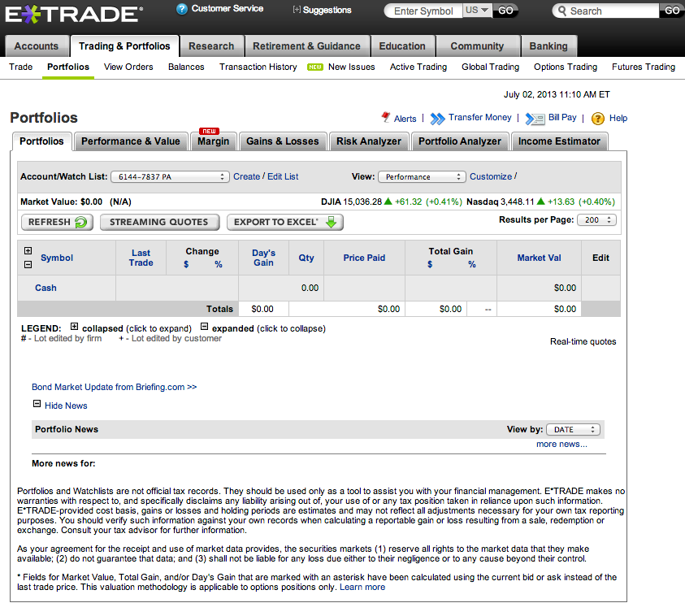
Task: Go to the Trade submenu item
Action: coord(21,67)
